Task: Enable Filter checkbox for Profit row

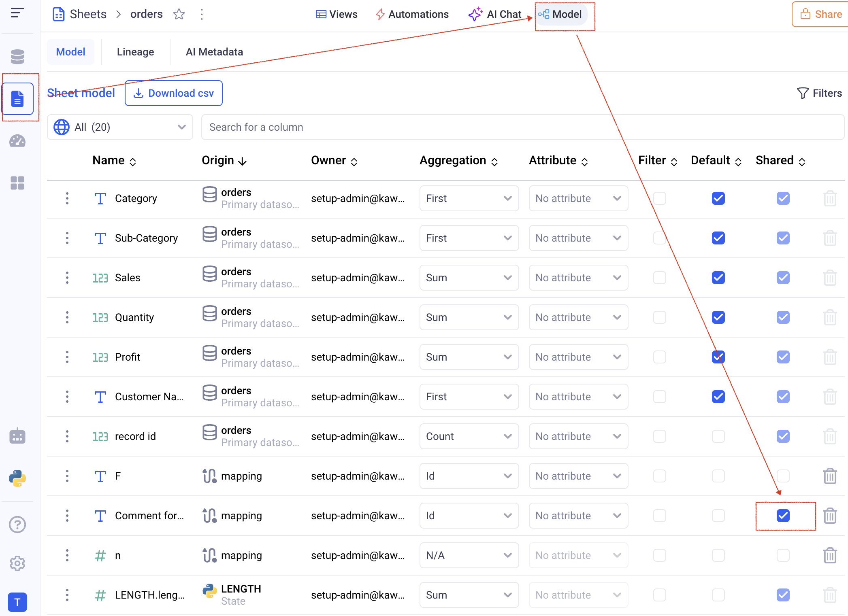Action: (659, 357)
